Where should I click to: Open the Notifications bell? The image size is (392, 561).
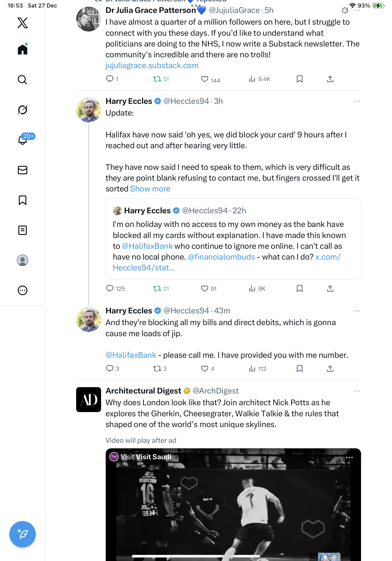tap(23, 140)
